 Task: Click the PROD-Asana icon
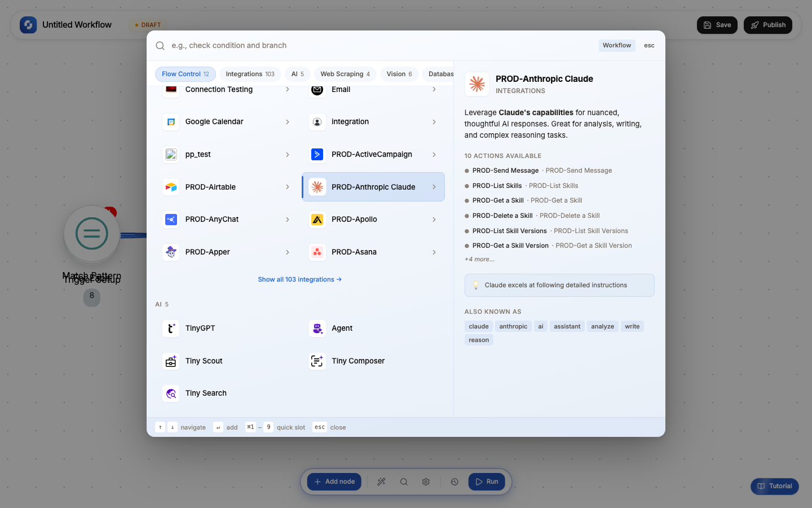[317, 252]
